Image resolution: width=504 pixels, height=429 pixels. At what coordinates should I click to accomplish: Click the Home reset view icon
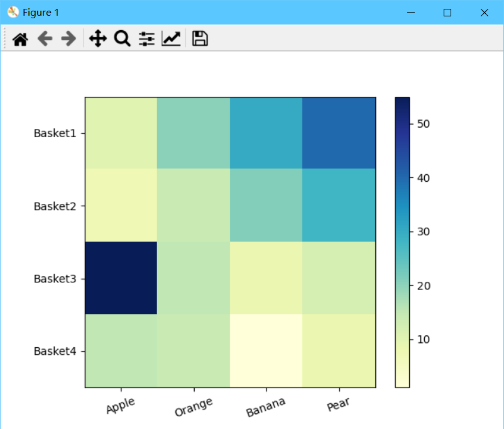(20, 39)
